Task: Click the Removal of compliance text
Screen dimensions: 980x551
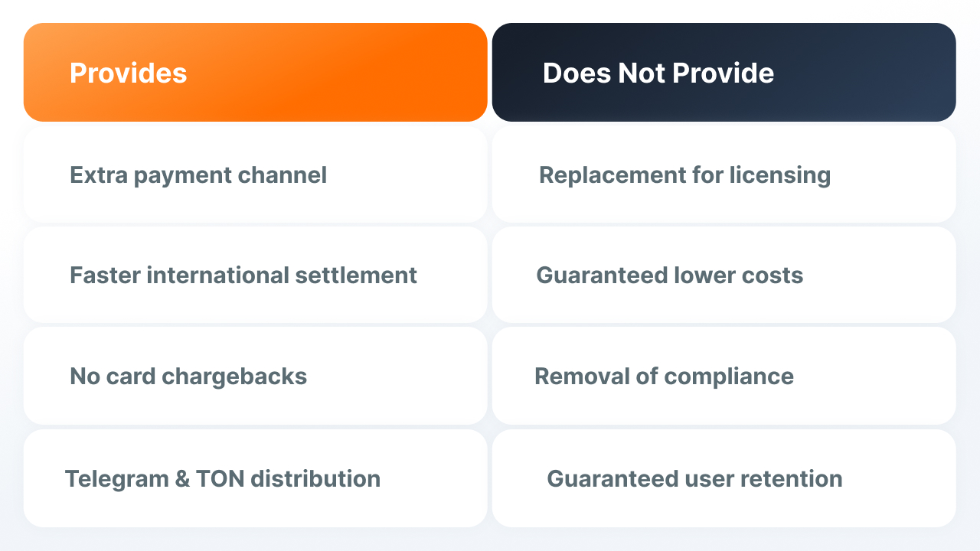Action: 664,377
